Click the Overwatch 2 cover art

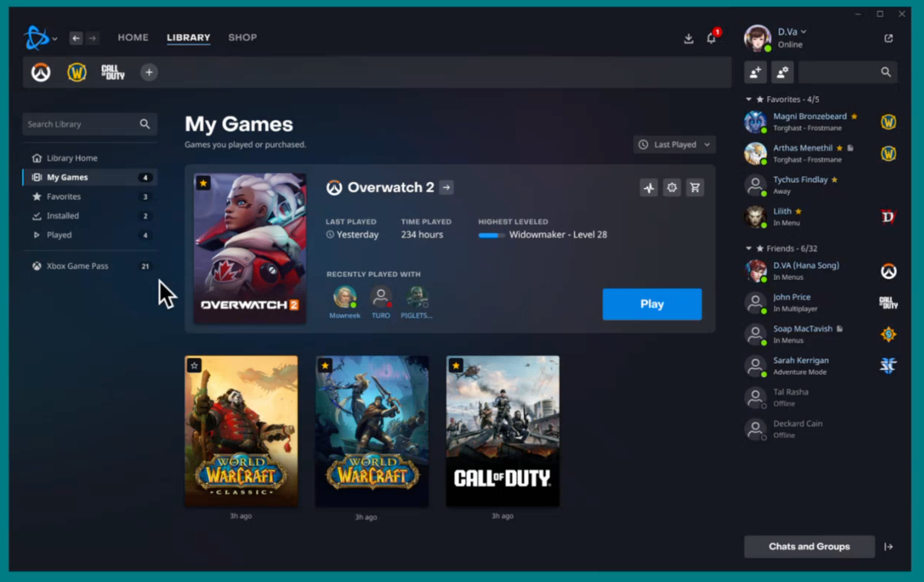pos(250,249)
